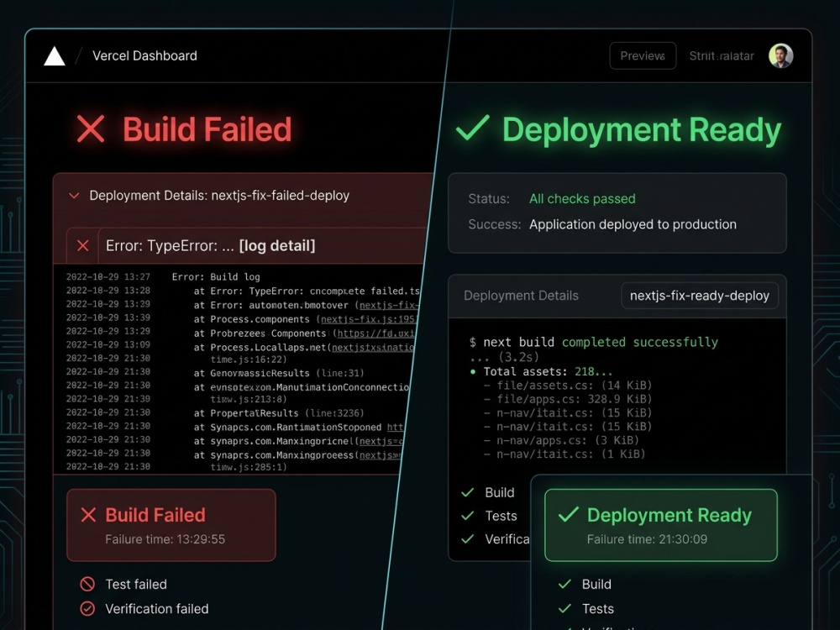Open the https://fd.uxi link in the log

click(375, 333)
